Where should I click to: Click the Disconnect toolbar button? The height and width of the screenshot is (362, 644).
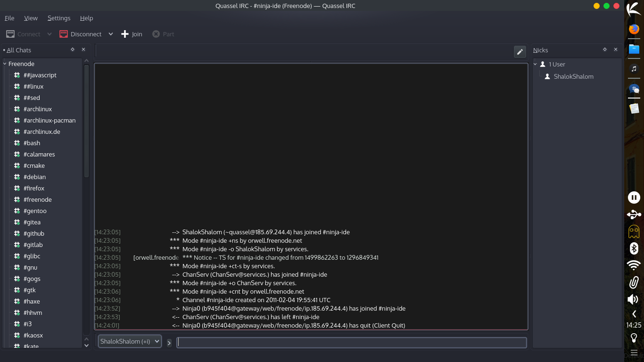pyautogui.click(x=80, y=34)
